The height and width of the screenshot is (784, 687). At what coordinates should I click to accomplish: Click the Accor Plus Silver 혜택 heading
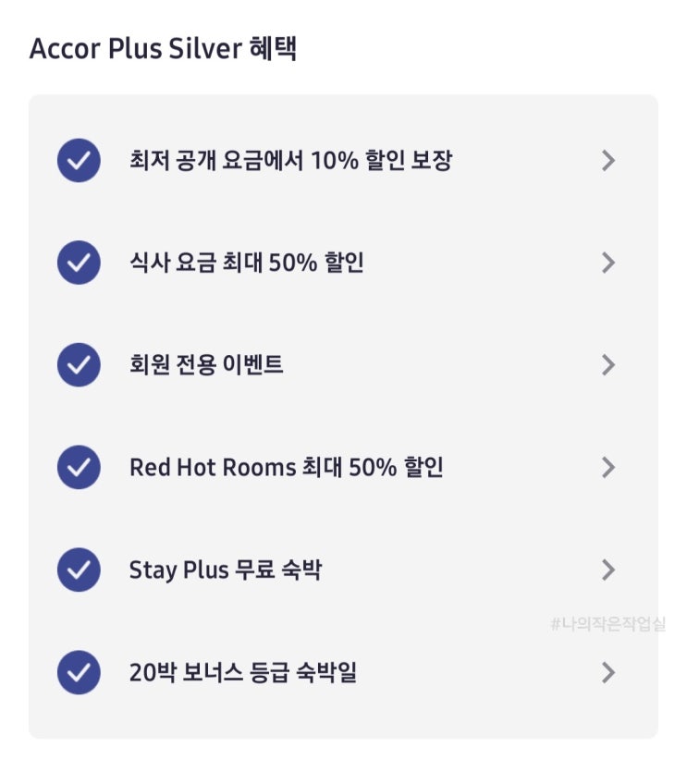[163, 49]
